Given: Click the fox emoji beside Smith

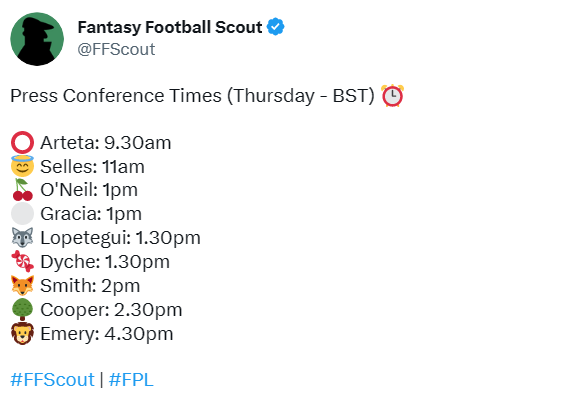Looking at the screenshot, I should pos(22,285).
